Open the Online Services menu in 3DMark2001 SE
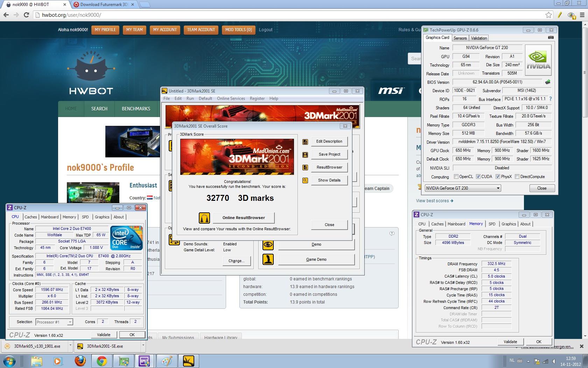Screen dimensions: 588x368 pyautogui.click(x=231, y=98)
